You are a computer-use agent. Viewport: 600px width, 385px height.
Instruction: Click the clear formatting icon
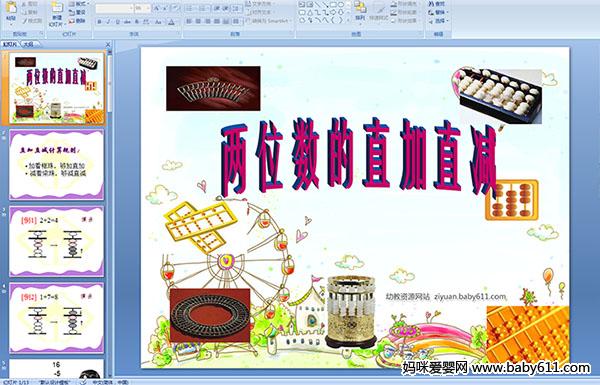[x=176, y=8]
